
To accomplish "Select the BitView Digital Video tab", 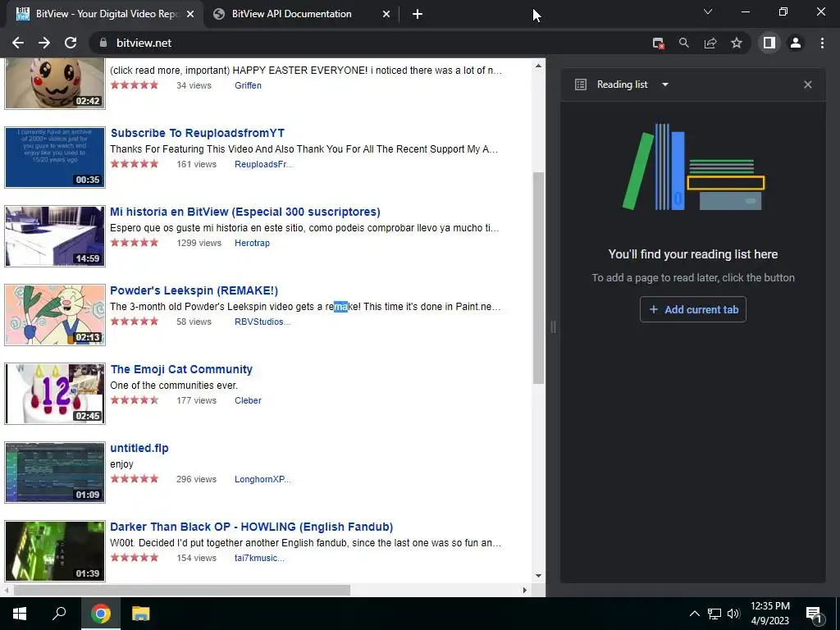I will 104,15.
